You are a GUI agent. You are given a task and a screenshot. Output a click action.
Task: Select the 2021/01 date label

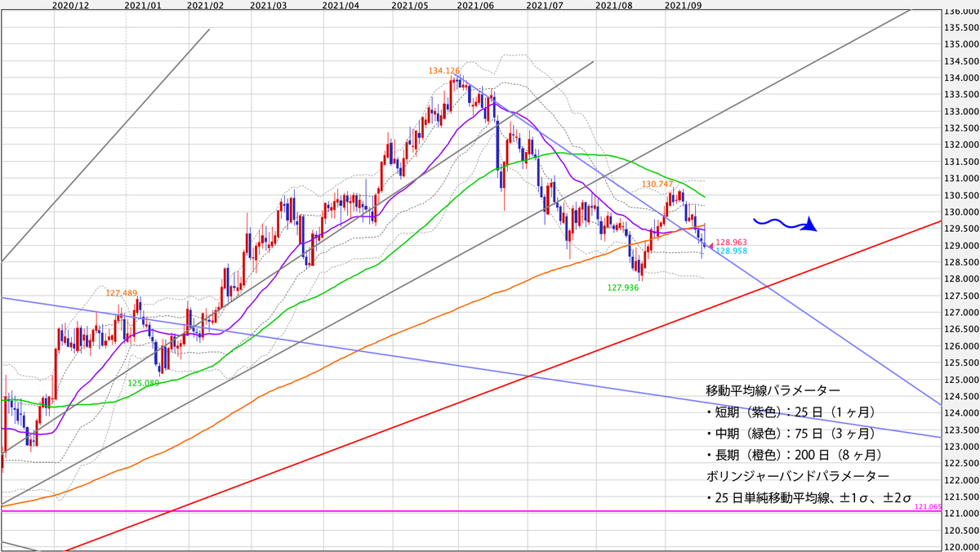tap(141, 5)
